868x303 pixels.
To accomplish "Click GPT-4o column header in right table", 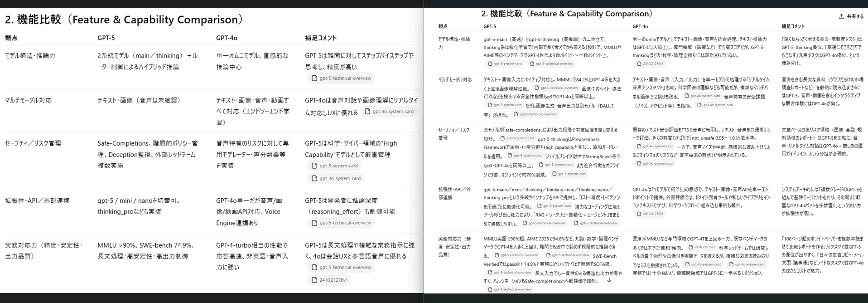I will [640, 27].
